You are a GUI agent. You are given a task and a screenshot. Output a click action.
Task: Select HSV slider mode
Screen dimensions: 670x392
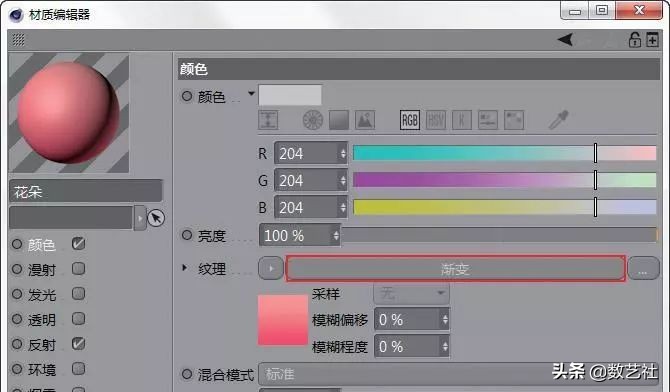[436, 120]
